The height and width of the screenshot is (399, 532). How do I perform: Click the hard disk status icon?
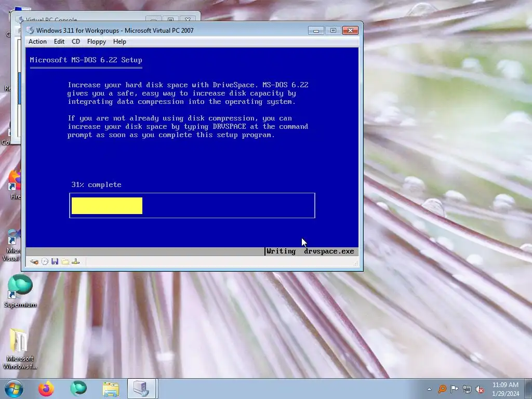34,262
